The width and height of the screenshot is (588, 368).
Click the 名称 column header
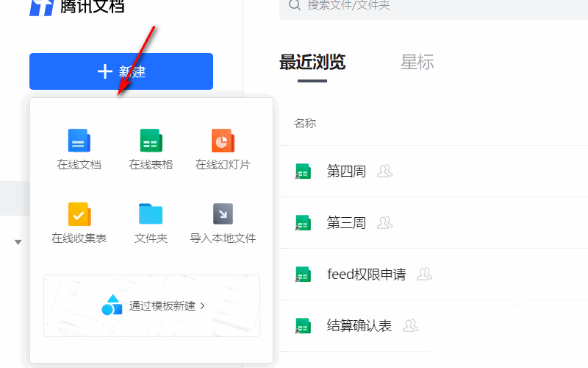(x=305, y=123)
